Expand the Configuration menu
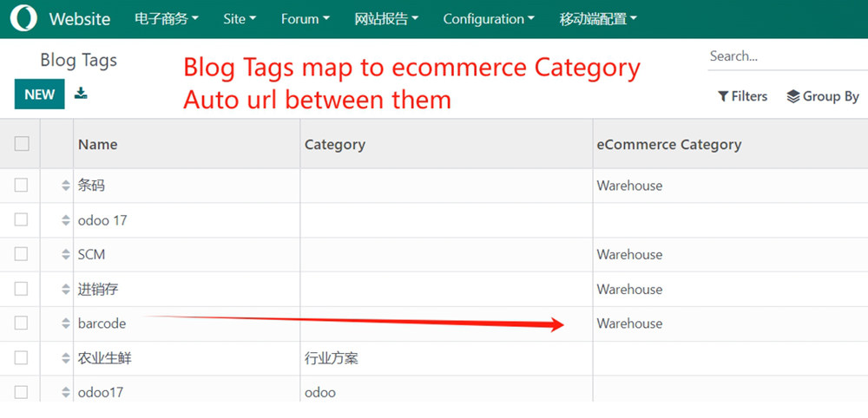 (489, 19)
